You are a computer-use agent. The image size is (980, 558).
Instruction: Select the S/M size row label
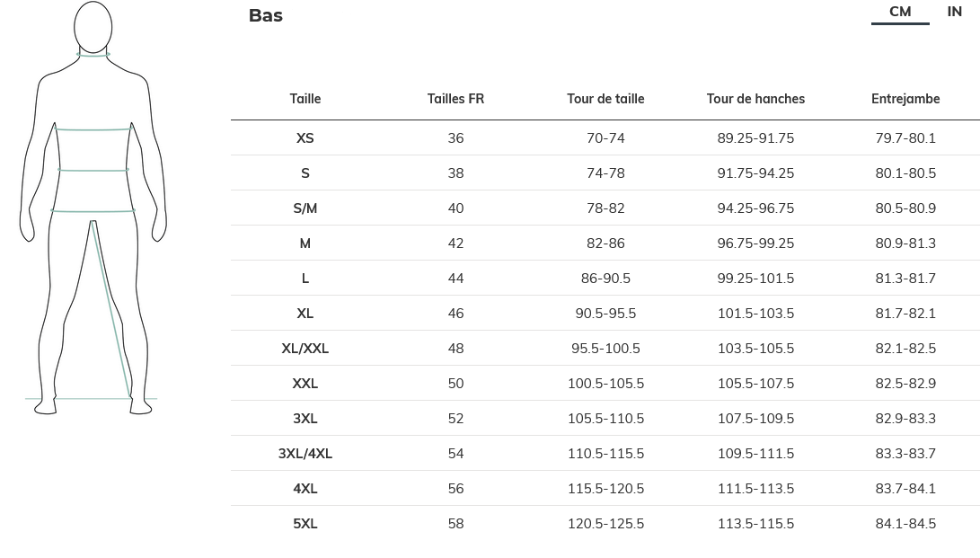click(x=305, y=208)
